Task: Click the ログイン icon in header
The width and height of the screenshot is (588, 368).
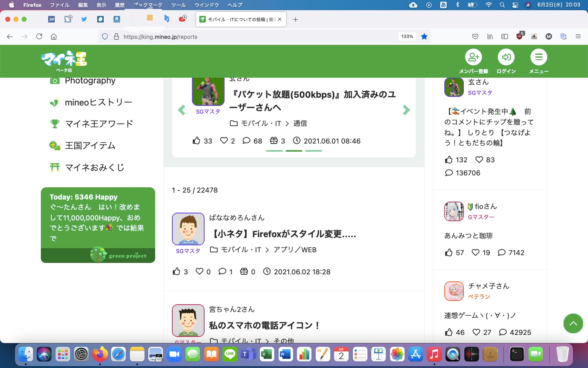Action: (x=506, y=58)
